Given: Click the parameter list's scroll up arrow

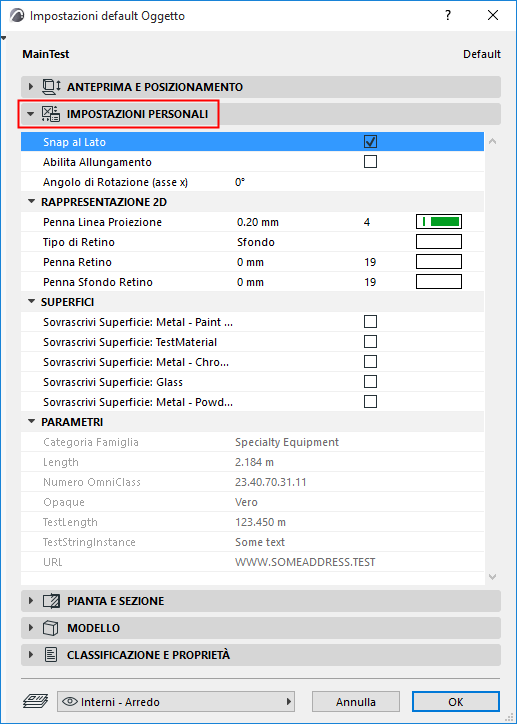Looking at the screenshot, I should pos(493,141).
